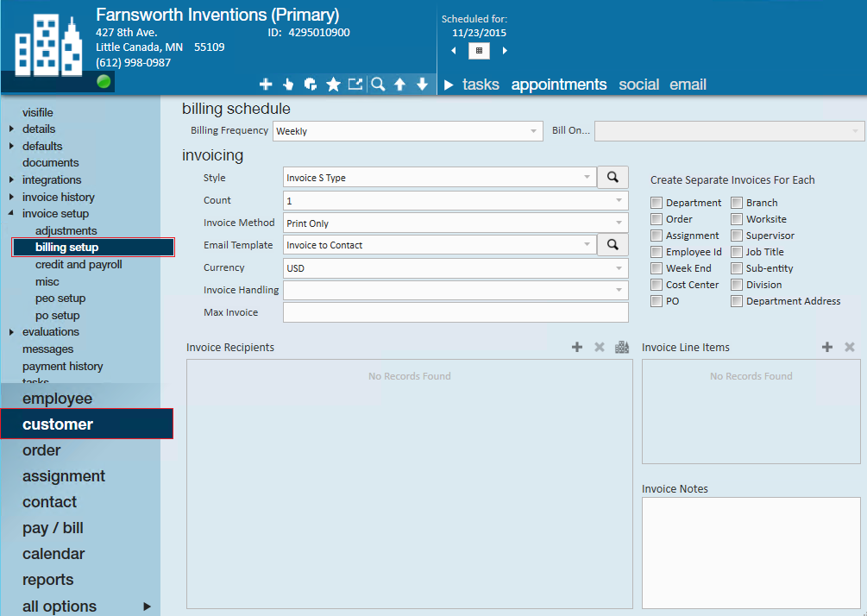
Task: Click the plus add icon in header toolbar
Action: (266, 84)
